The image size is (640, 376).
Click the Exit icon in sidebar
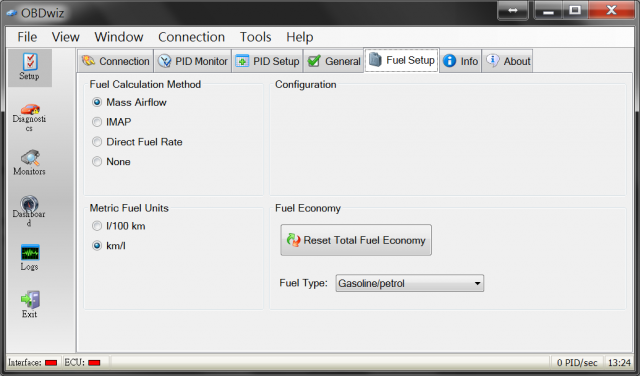coord(30,299)
